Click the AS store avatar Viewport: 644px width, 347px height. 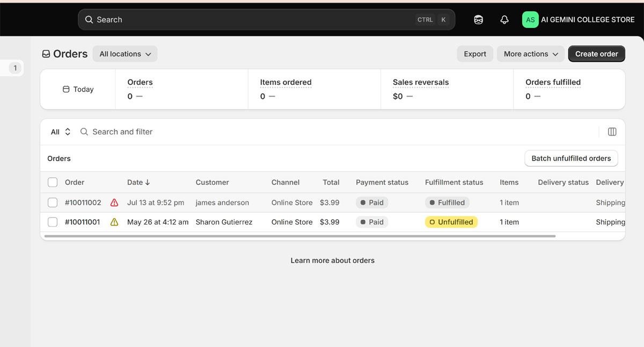point(530,19)
